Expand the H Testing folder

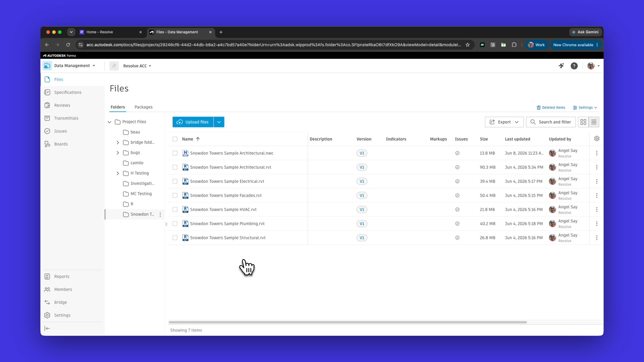[118, 173]
